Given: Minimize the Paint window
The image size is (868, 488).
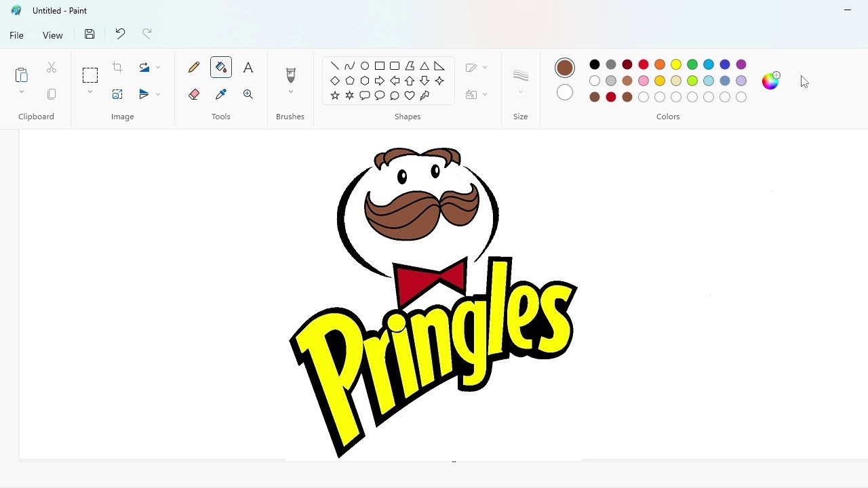Looking at the screenshot, I should [x=848, y=10].
